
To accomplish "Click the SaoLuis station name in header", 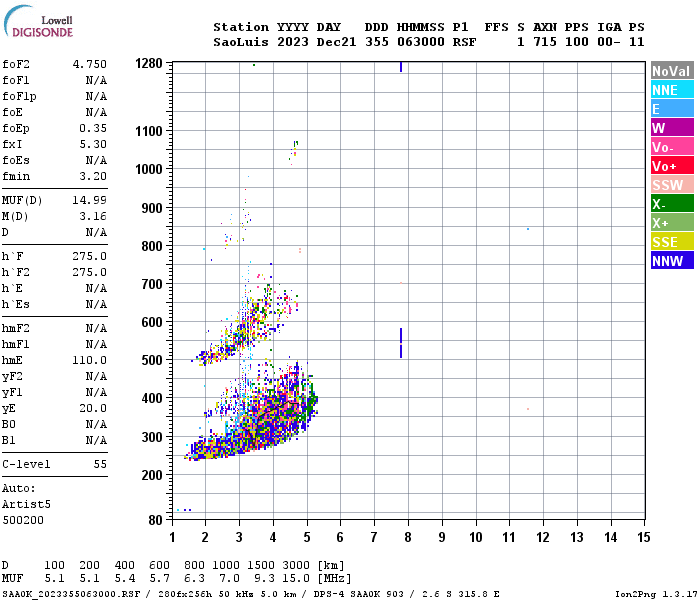I will coord(241,42).
